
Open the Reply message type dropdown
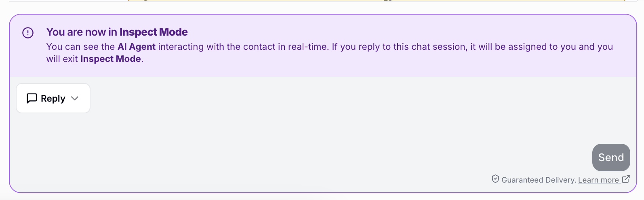pyautogui.click(x=53, y=98)
